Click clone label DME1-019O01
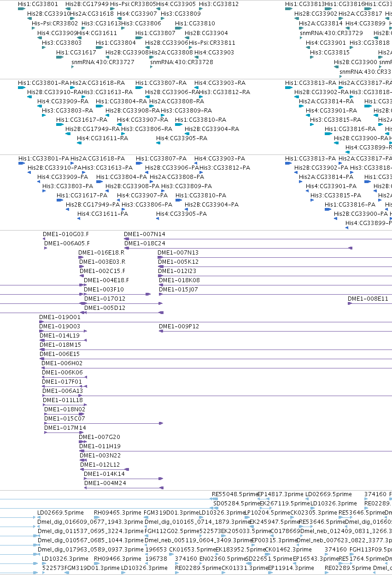 click(60, 317)
